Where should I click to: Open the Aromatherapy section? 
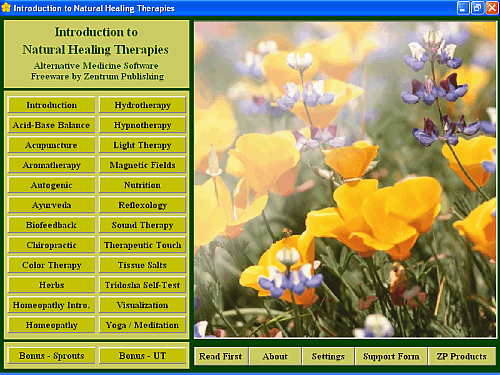[52, 165]
